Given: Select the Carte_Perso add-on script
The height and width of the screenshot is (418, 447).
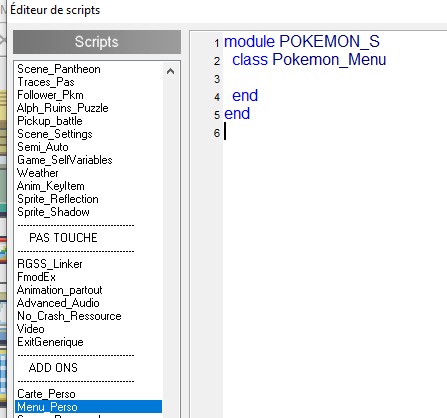Looking at the screenshot, I should click(x=46, y=394).
